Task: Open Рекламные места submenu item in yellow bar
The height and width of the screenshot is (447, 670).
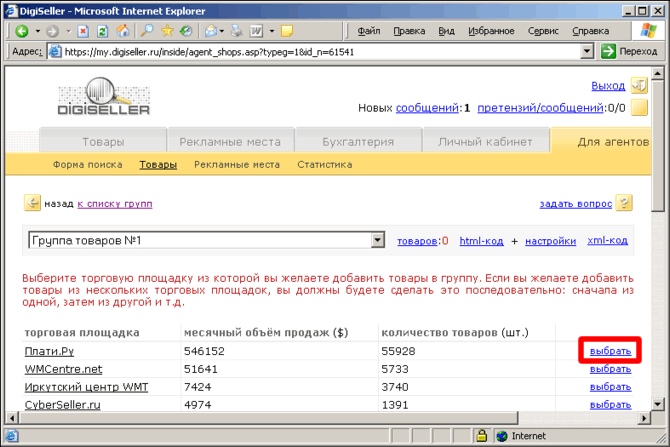Action: pyautogui.click(x=237, y=165)
